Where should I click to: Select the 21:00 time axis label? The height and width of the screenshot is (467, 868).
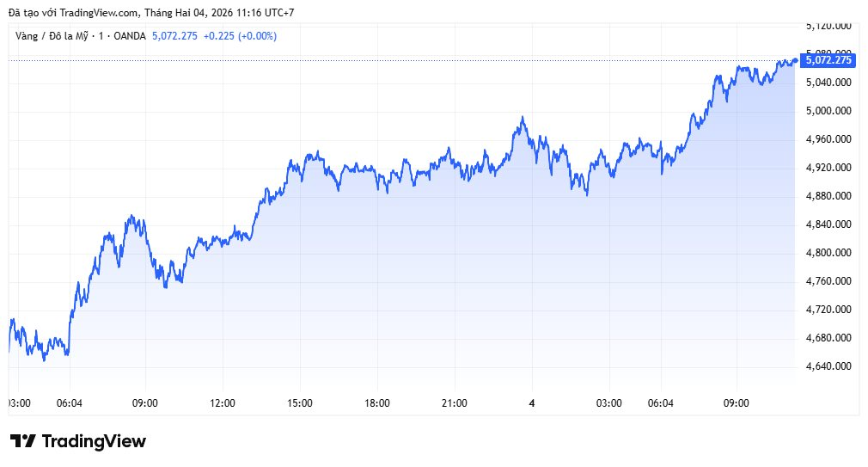(454, 402)
